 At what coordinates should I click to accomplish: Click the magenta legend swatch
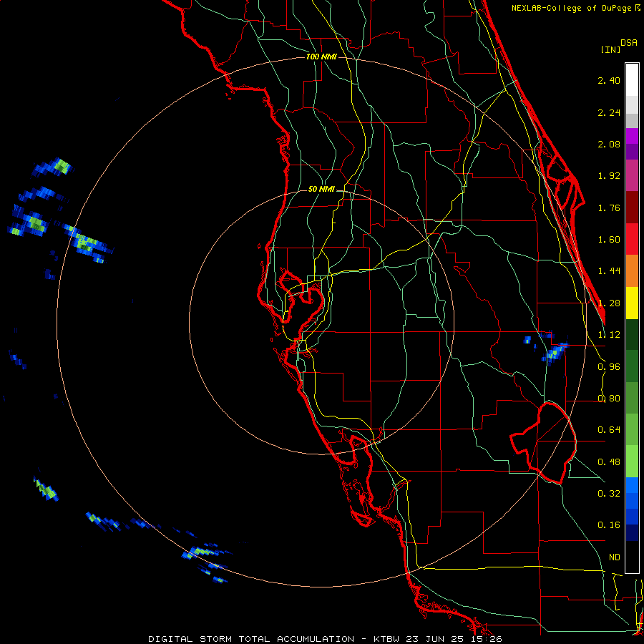(632, 136)
